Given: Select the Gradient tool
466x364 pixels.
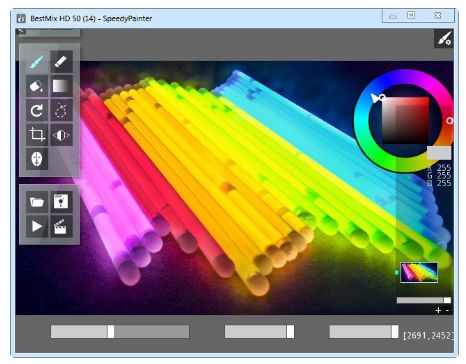Looking at the screenshot, I should (x=61, y=86).
